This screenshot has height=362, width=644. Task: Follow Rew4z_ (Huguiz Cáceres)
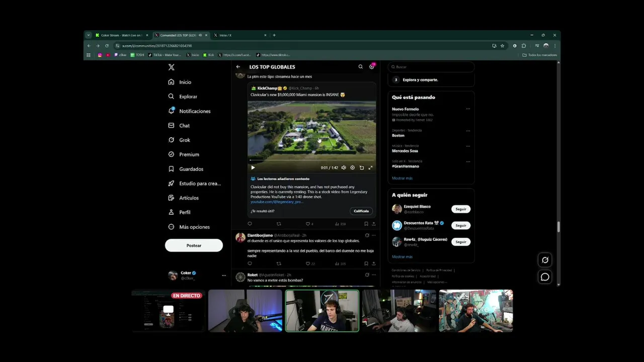click(461, 242)
